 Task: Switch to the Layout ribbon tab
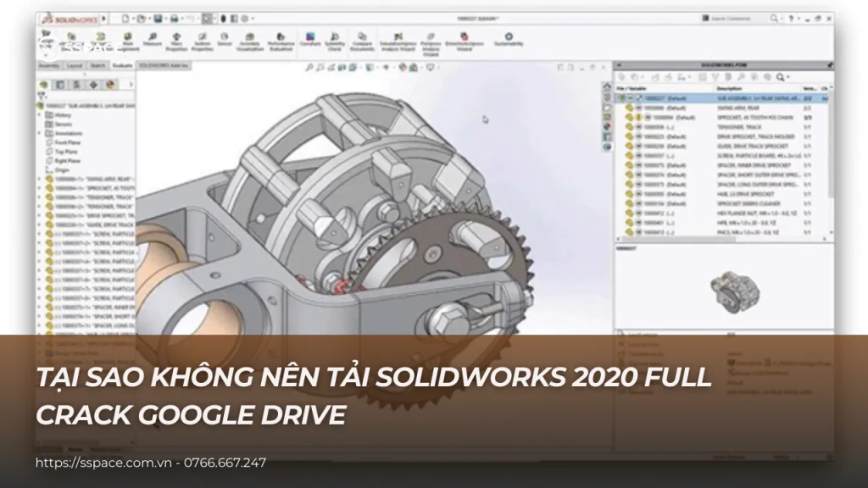coord(75,65)
